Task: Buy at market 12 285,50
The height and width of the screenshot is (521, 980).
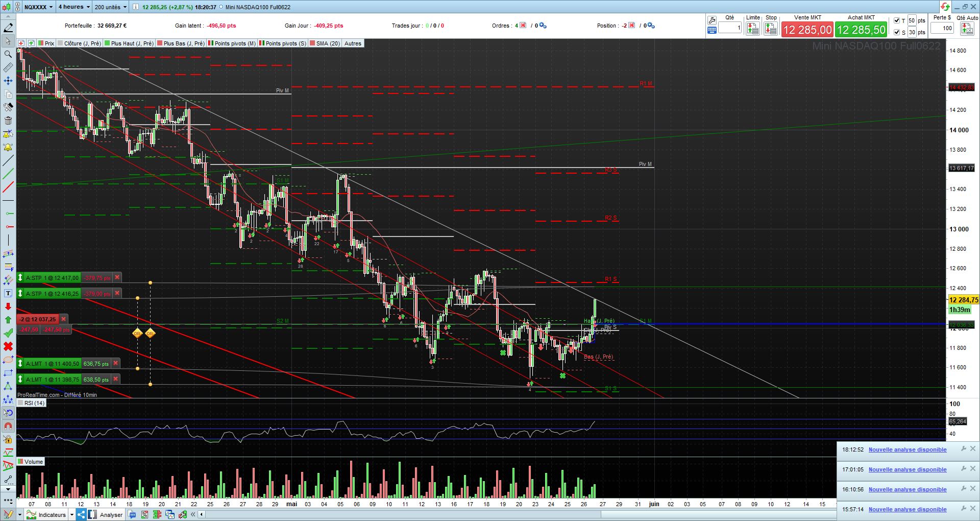Action: pos(862,30)
